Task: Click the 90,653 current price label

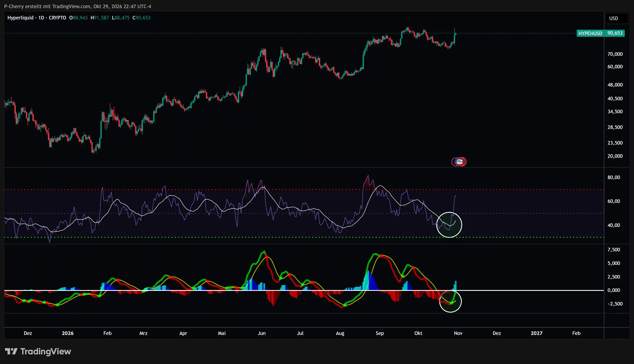Action: (615, 33)
